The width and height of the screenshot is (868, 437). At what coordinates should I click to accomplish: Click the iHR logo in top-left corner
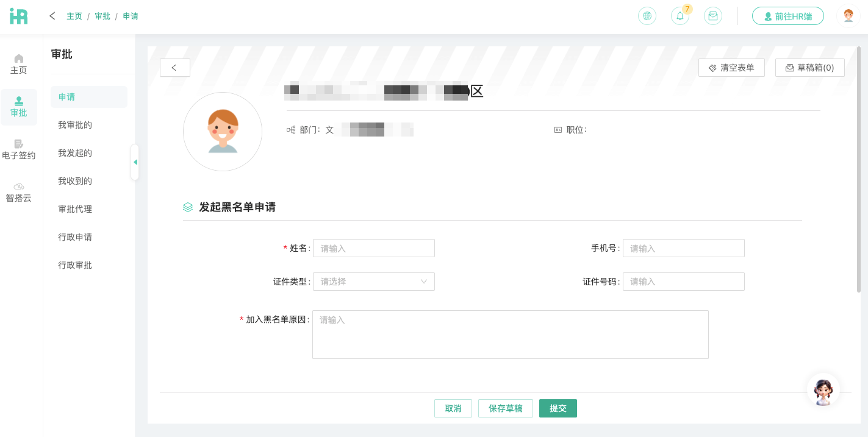19,16
